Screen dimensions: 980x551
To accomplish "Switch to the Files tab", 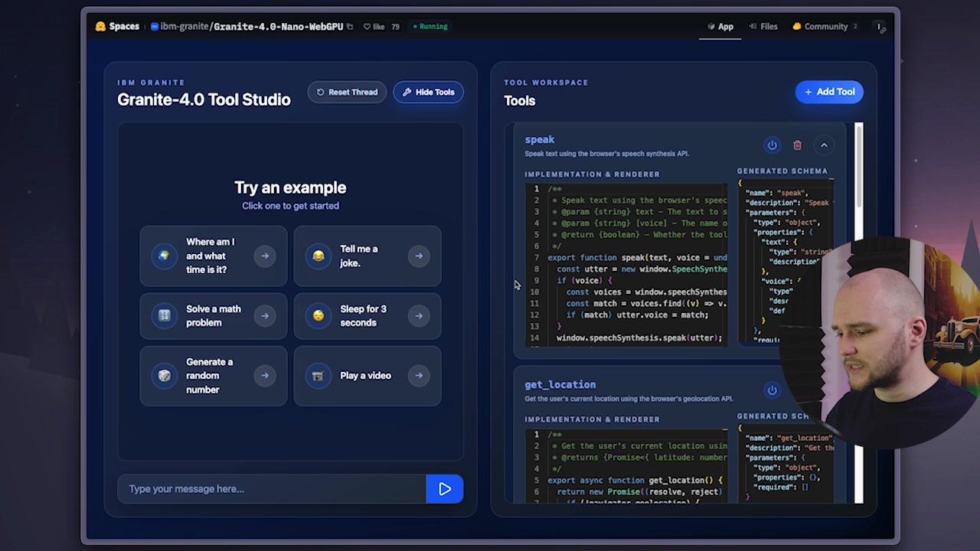I will click(x=763, y=26).
